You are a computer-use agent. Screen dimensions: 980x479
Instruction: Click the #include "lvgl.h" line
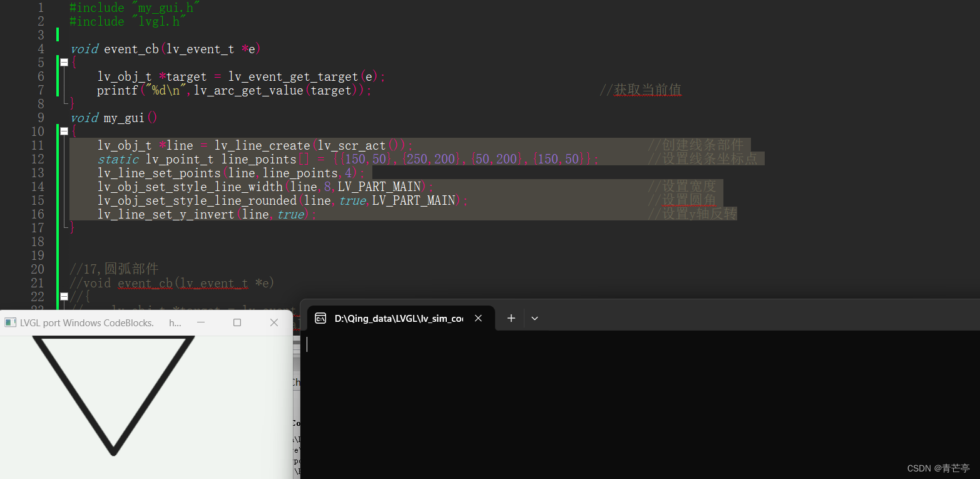[x=128, y=21]
